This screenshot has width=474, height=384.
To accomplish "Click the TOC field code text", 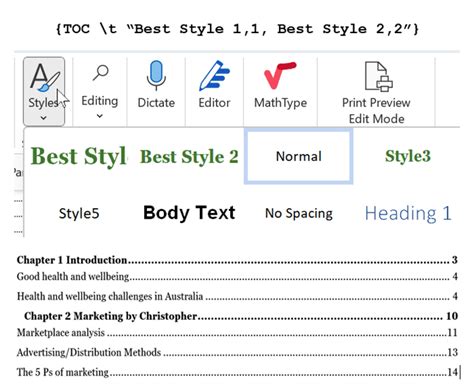I will point(237,29).
